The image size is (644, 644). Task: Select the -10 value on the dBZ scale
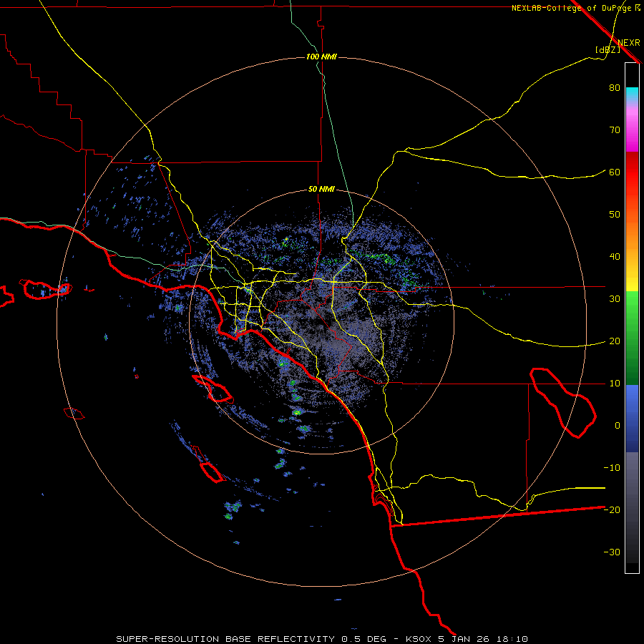tap(612, 468)
